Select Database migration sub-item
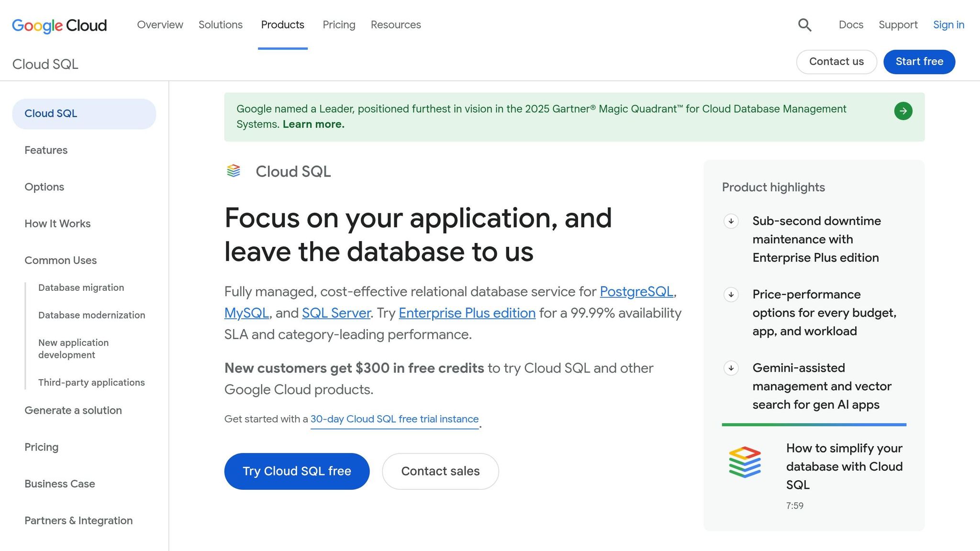The width and height of the screenshot is (980, 551). click(81, 287)
